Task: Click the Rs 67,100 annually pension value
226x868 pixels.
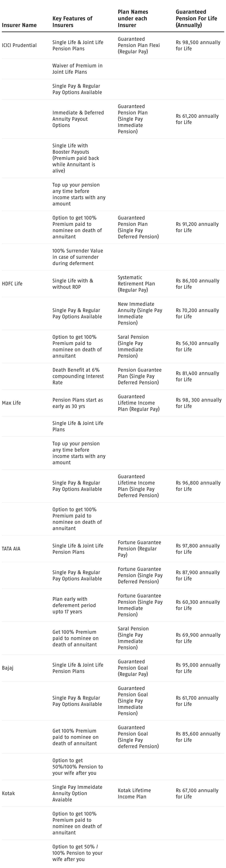Action: [x=197, y=793]
